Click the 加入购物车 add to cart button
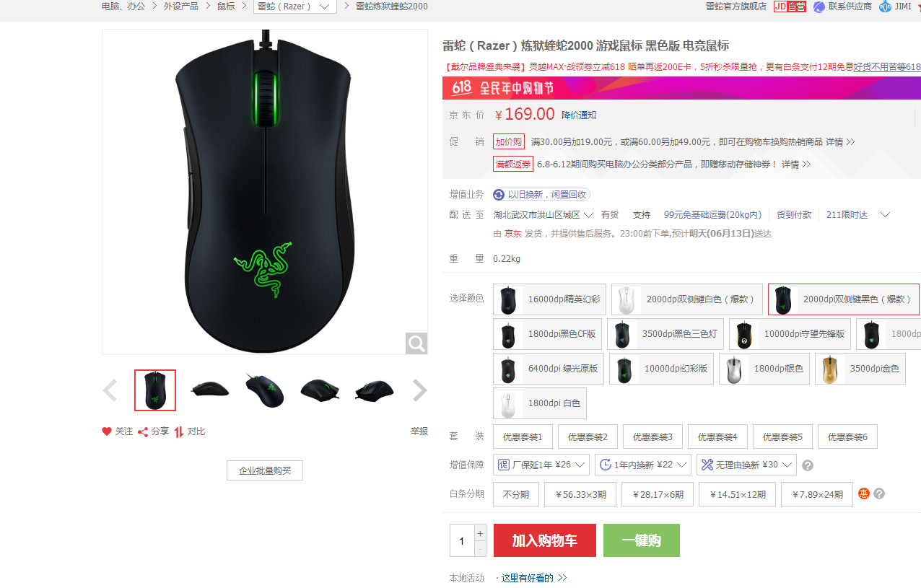Image resolution: width=921 pixels, height=588 pixels. pos(545,540)
